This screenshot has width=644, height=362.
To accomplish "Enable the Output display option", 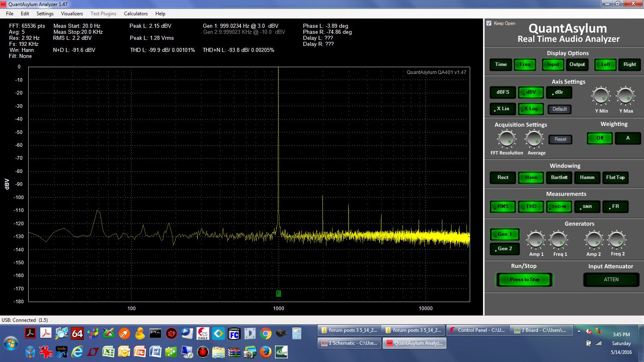I will (577, 64).
